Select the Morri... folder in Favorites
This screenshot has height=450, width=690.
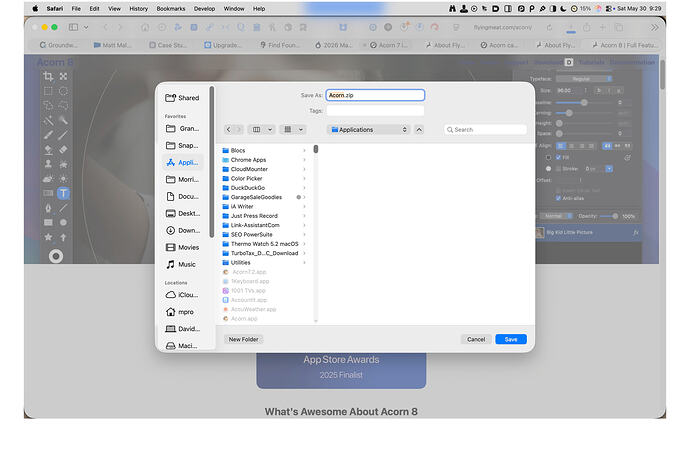point(182,179)
